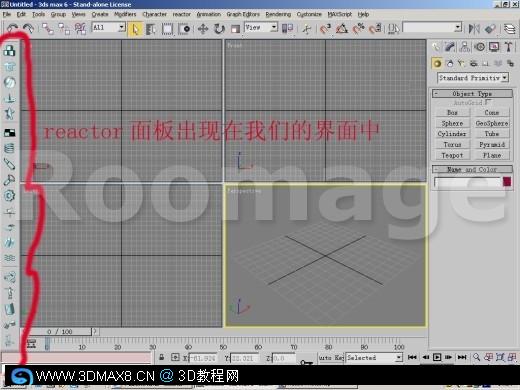
Task: Open the Modifiers menu
Action: point(125,14)
